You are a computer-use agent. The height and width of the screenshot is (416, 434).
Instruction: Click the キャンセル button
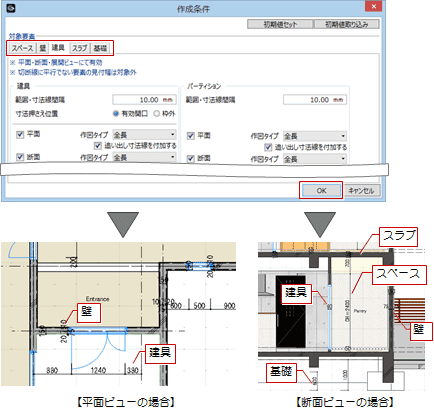point(361,191)
